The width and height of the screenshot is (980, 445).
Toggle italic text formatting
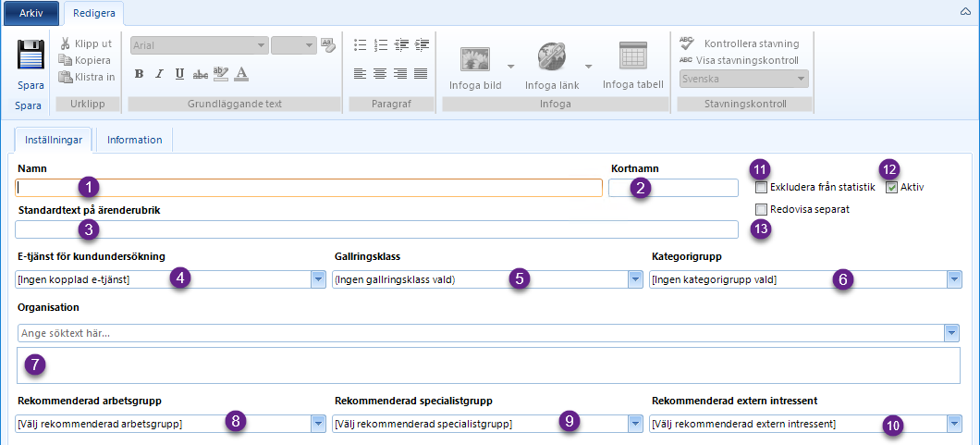point(159,74)
